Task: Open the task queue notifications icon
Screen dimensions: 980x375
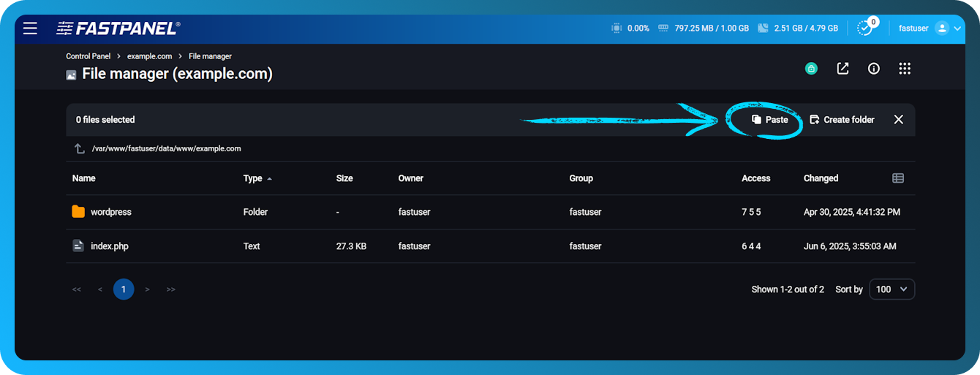Action: point(865,29)
